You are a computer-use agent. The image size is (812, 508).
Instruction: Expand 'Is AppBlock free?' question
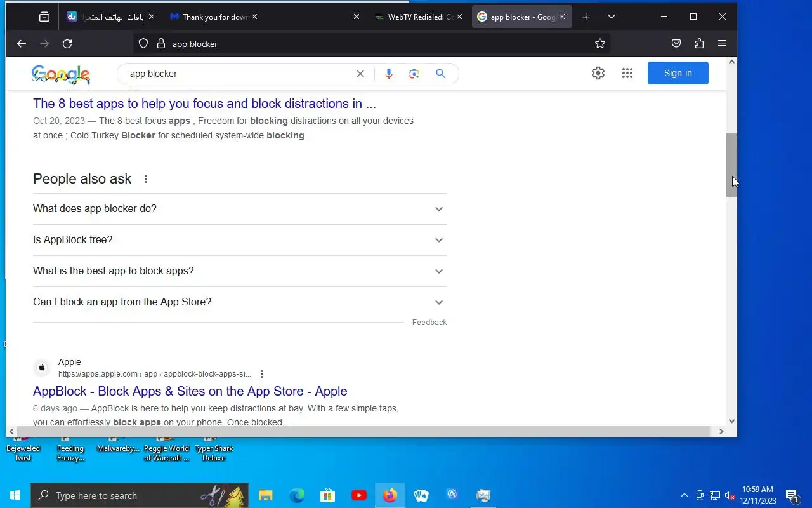coord(240,240)
